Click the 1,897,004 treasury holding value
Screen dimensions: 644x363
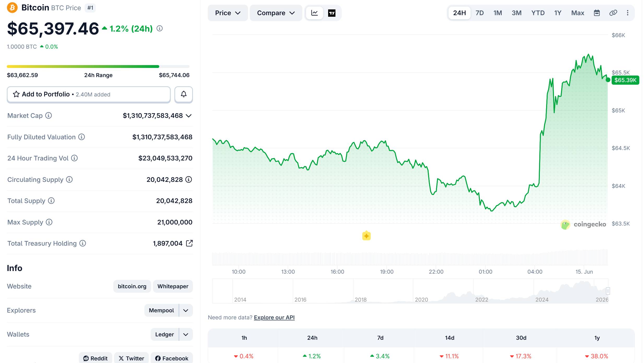[168, 243]
